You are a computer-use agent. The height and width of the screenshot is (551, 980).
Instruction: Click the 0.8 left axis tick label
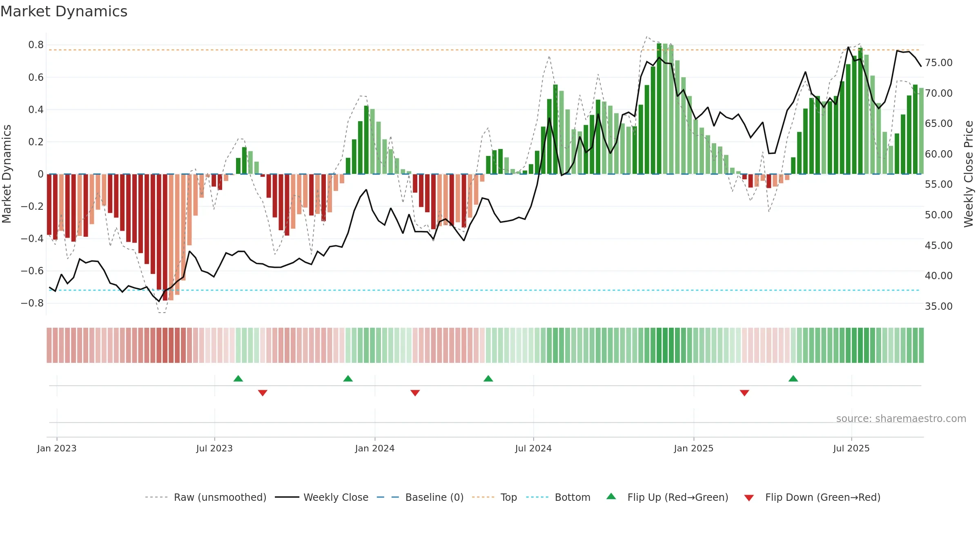point(36,44)
